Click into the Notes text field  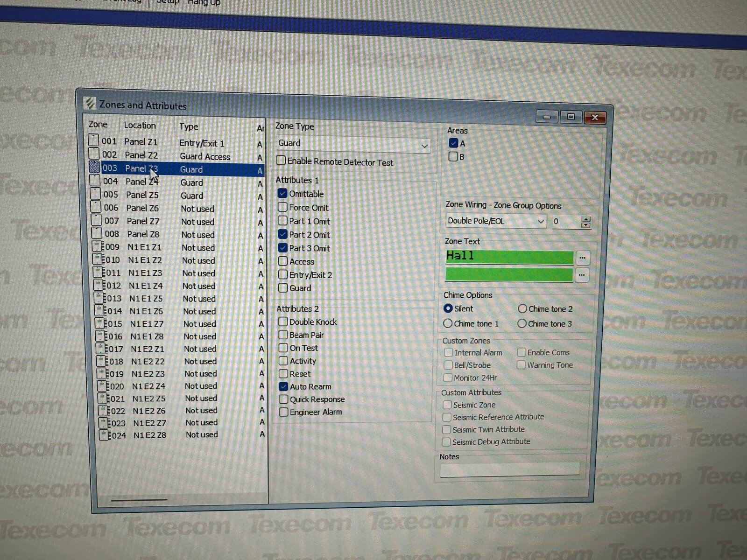point(509,469)
